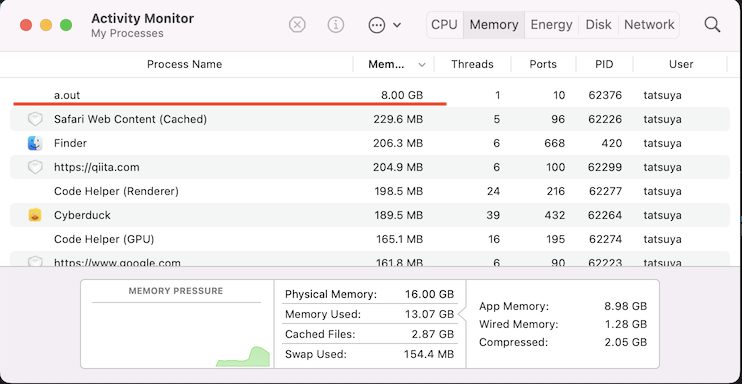Click the Finder app icon
742x384 pixels.
[35, 143]
